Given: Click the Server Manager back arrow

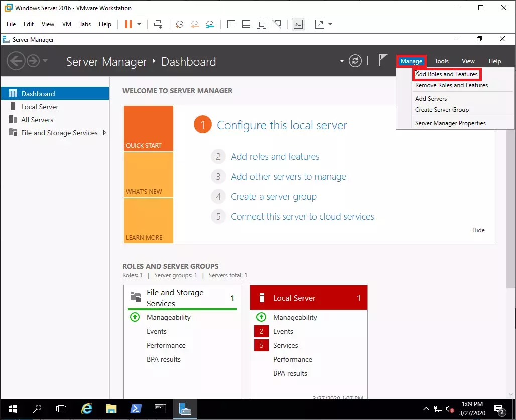Looking at the screenshot, I should (16, 61).
